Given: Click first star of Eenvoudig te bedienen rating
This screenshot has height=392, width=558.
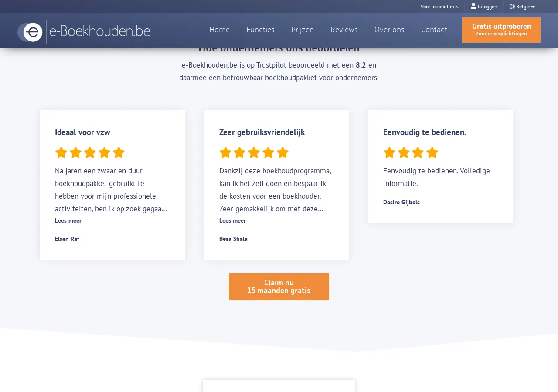Looking at the screenshot, I should coord(389,152).
